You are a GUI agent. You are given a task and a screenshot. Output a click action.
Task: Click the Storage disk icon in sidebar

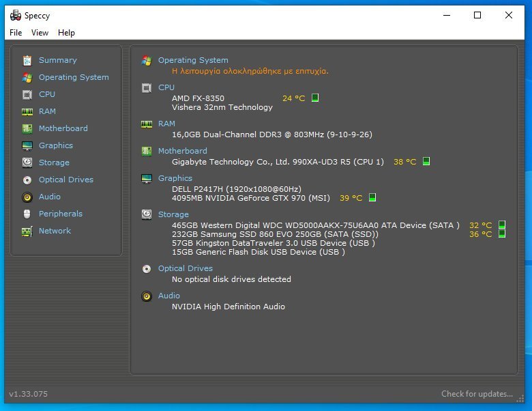click(27, 162)
